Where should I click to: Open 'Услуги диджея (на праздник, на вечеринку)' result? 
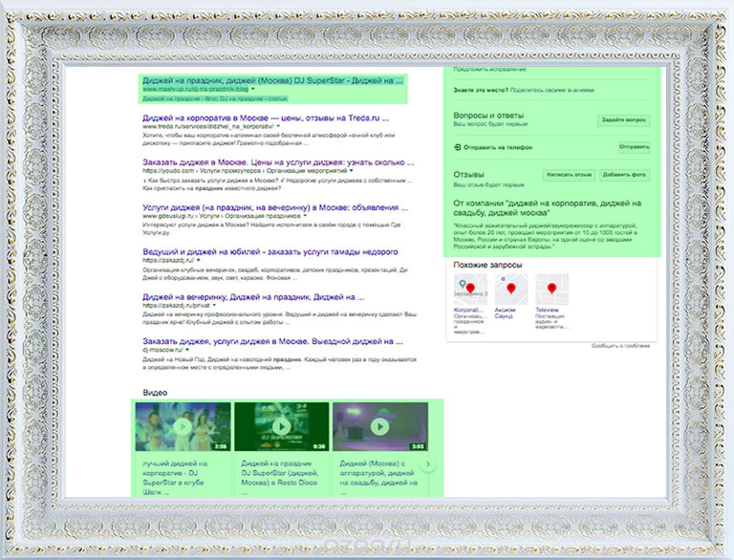[x=275, y=206]
